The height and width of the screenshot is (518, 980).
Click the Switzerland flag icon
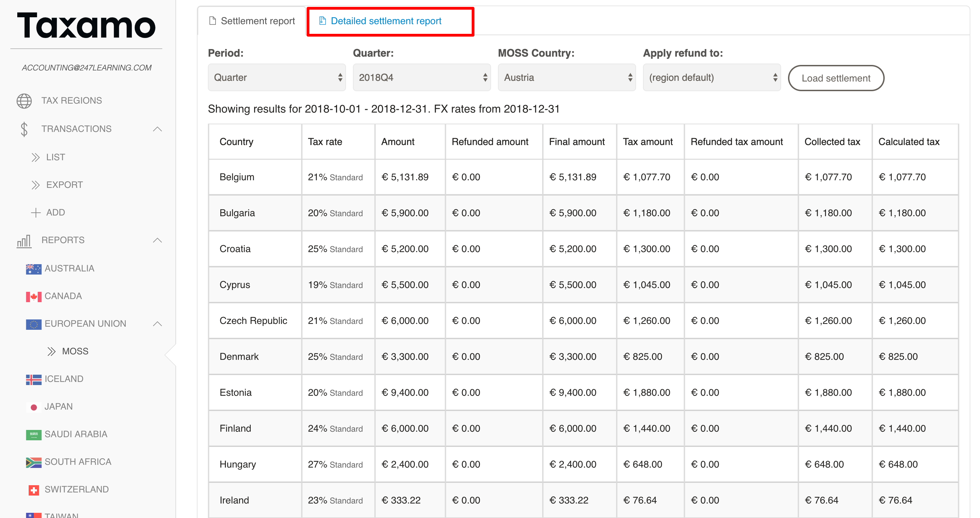click(x=33, y=490)
